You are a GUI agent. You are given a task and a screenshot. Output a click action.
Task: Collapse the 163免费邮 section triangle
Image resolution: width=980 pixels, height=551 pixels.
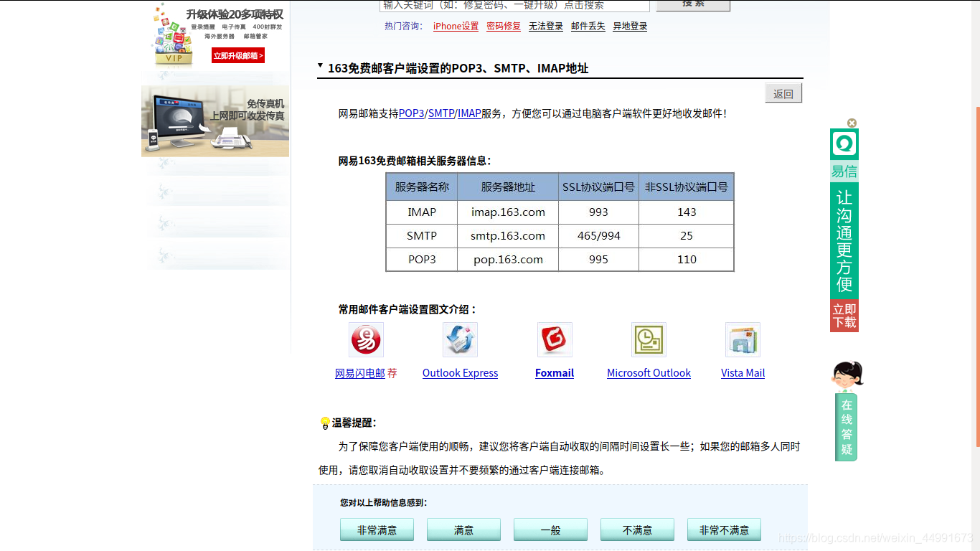pyautogui.click(x=320, y=66)
